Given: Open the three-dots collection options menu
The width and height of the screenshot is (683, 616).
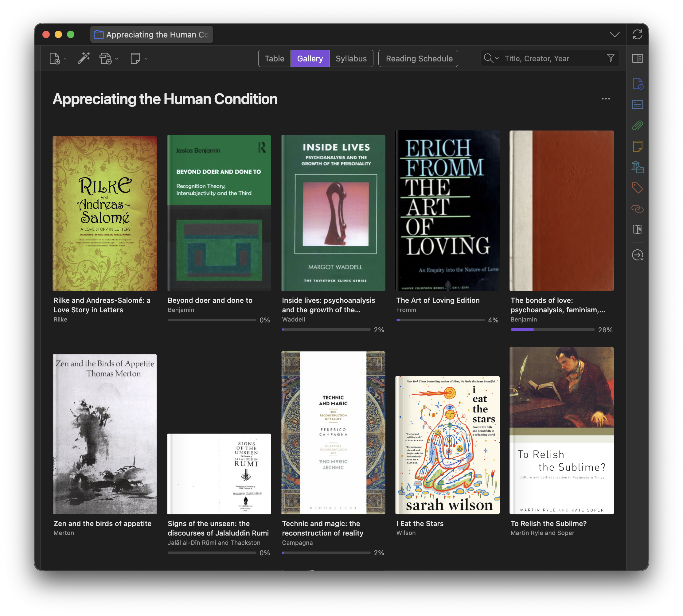Looking at the screenshot, I should [x=606, y=99].
